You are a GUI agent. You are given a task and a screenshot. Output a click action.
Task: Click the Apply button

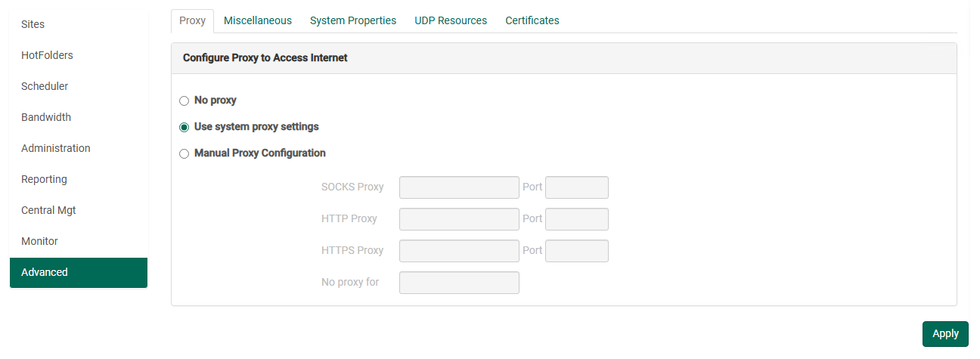coord(945,333)
